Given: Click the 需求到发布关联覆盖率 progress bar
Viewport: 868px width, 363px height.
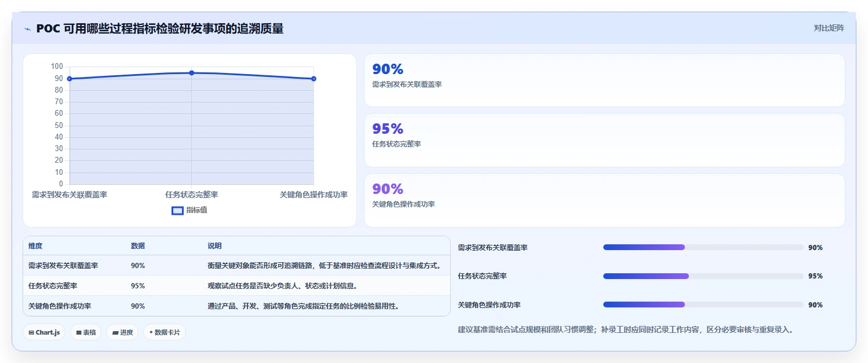Looking at the screenshot, I should (x=703, y=247).
